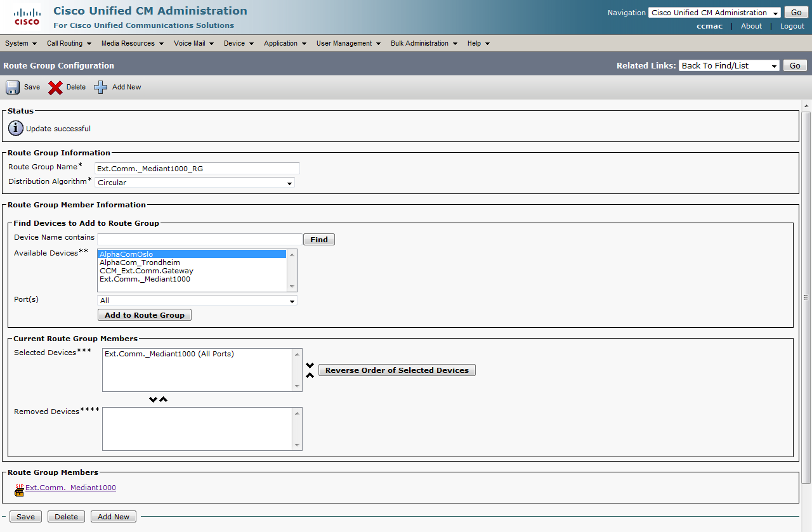The image size is (812, 532).
Task: Open the Distribution Algorithm dropdown
Action: click(195, 183)
